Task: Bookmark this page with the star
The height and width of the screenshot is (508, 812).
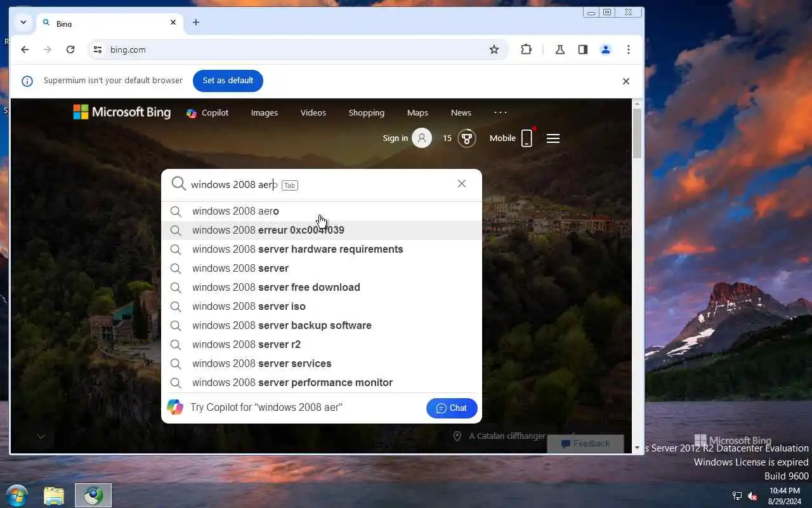Action: point(494,50)
